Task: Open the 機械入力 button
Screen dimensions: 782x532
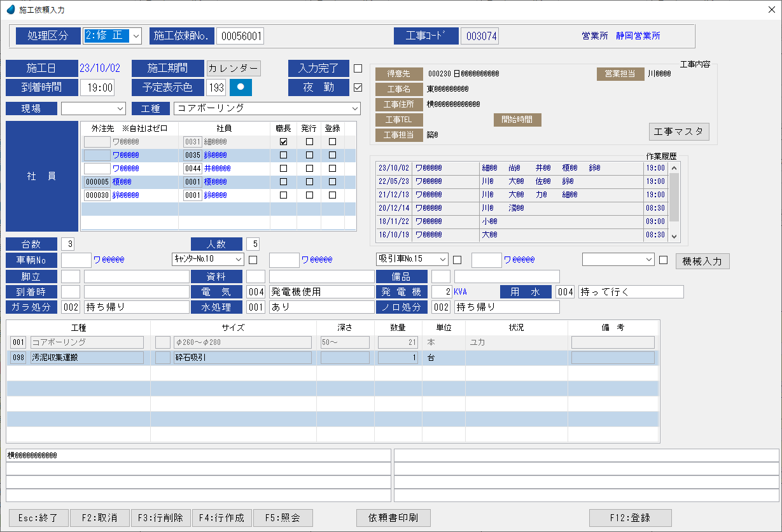Action: tap(702, 261)
